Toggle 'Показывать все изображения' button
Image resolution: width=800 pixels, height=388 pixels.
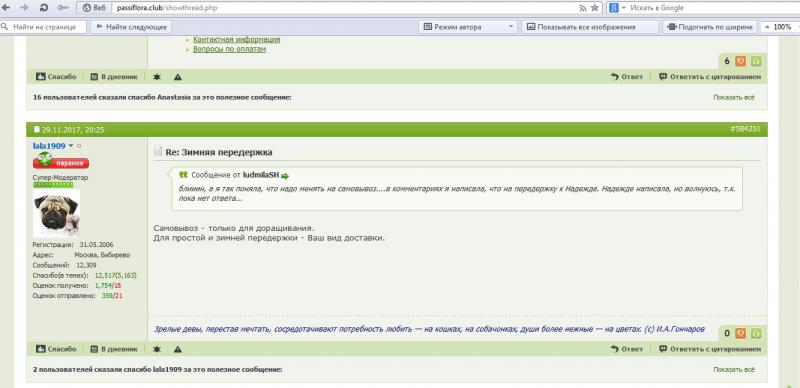(590, 27)
